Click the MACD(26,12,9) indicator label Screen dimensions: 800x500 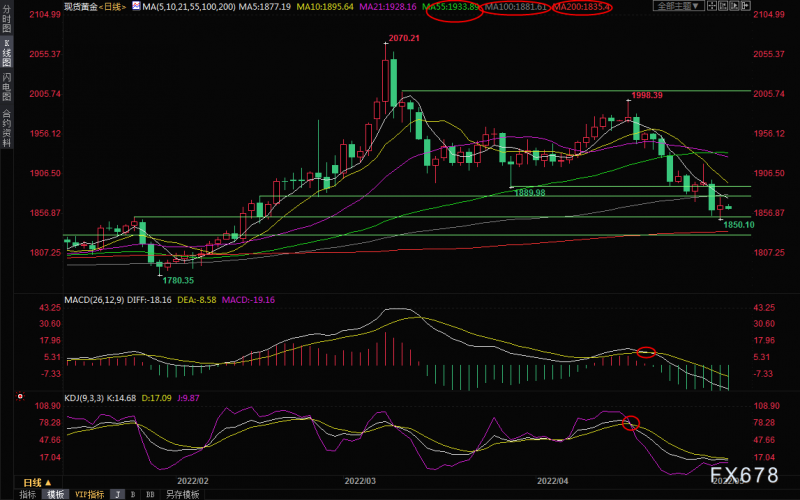click(x=94, y=299)
